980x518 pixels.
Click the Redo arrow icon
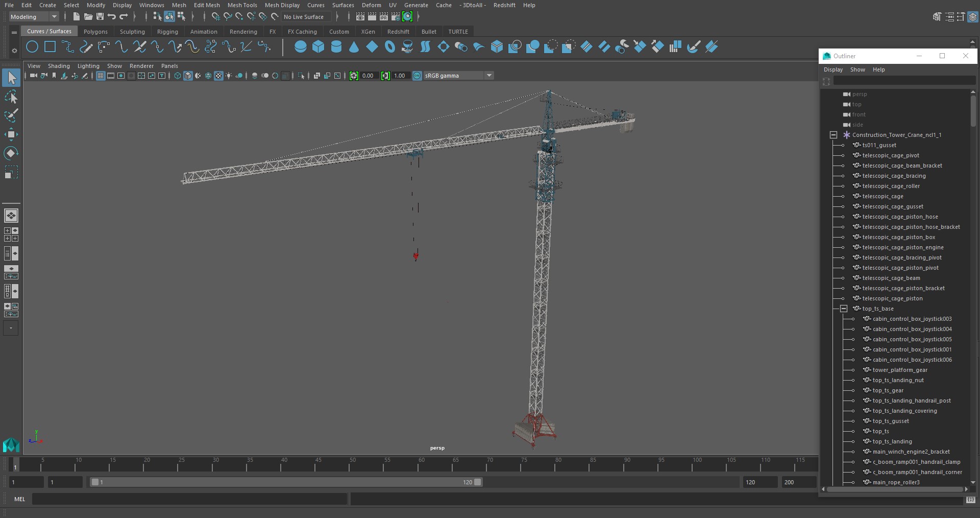pos(124,17)
